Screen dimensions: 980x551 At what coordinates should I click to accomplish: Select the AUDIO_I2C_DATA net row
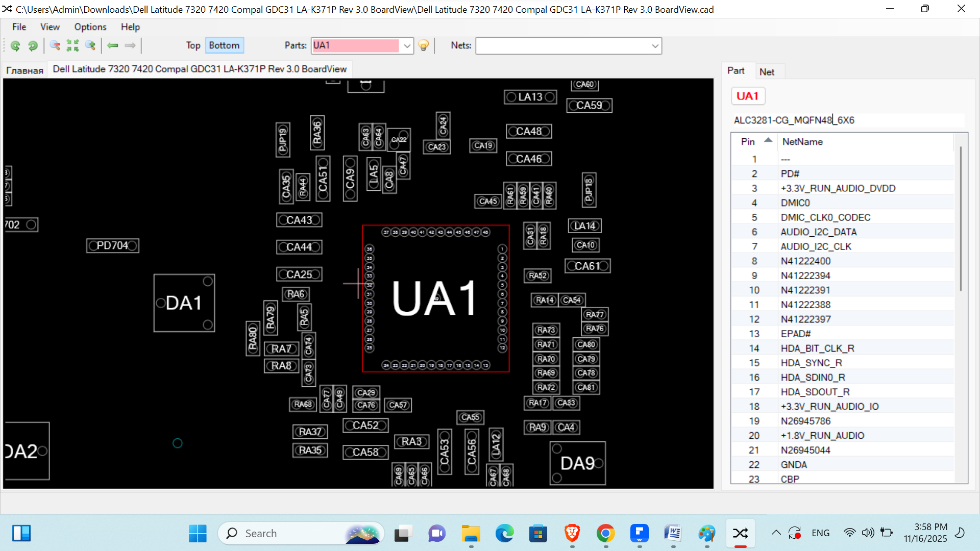[818, 232]
